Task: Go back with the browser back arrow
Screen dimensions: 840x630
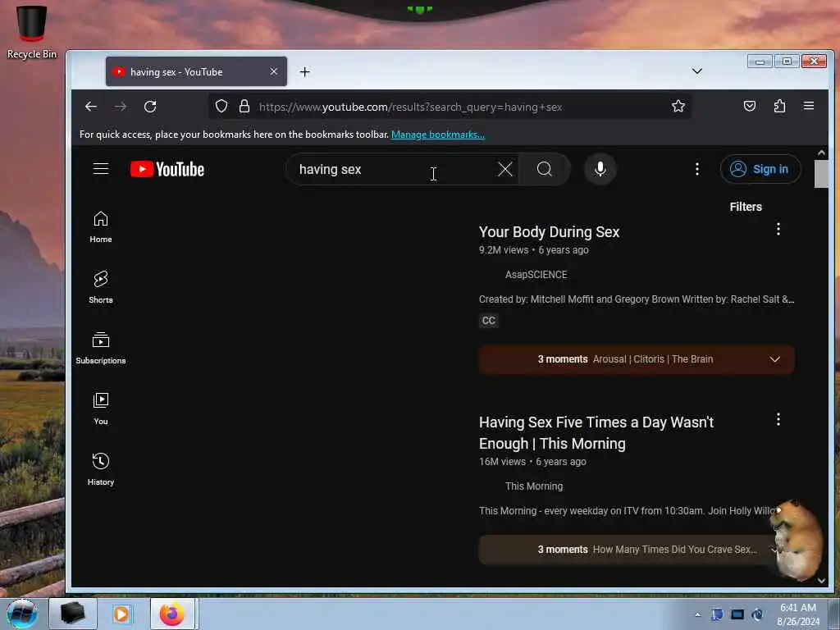Action: [x=91, y=107]
